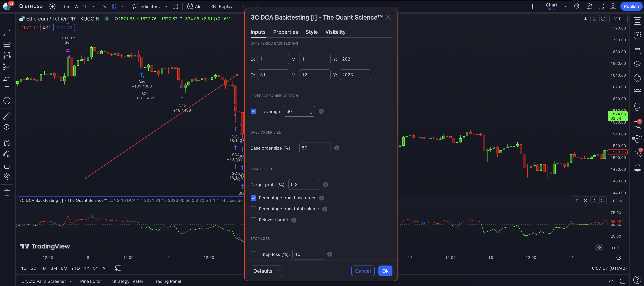Expand Crypto Pairs Screener dropdown
This screenshot has height=286, width=644.
coord(71,281)
